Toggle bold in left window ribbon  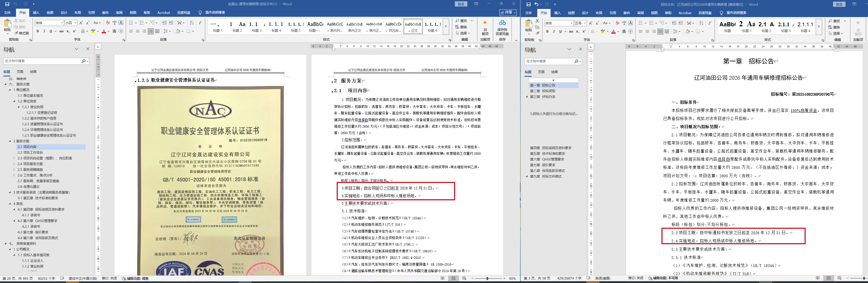coord(38,31)
